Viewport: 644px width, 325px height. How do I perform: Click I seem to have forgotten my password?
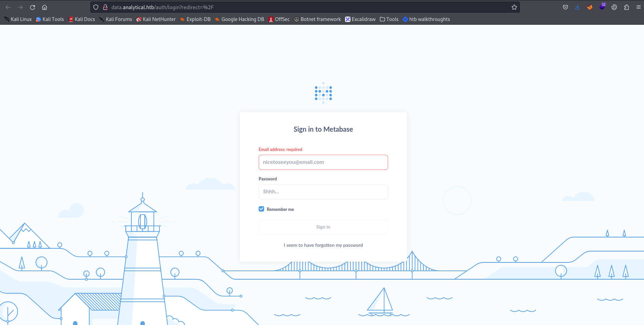[323, 245]
